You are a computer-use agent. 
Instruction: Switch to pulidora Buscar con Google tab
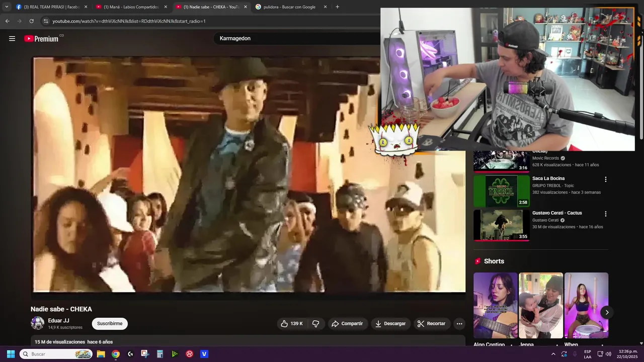(x=291, y=7)
